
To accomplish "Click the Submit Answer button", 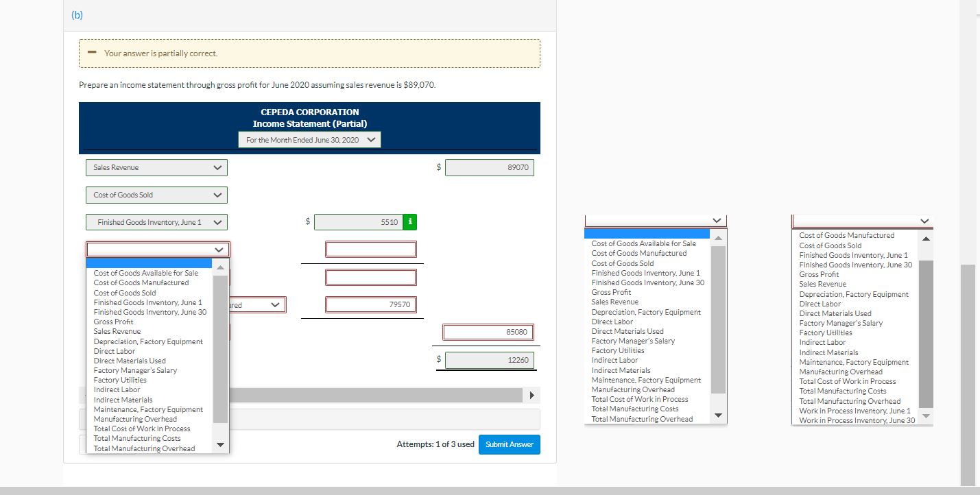I will (x=509, y=444).
